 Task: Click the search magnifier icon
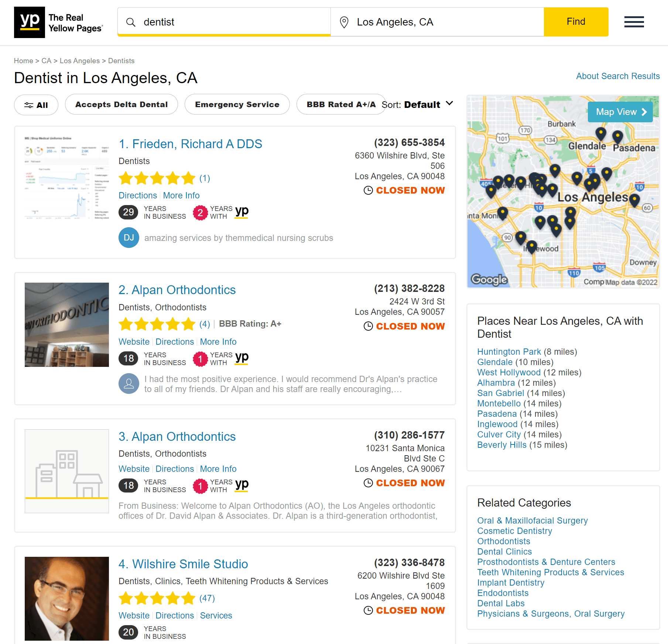(131, 22)
